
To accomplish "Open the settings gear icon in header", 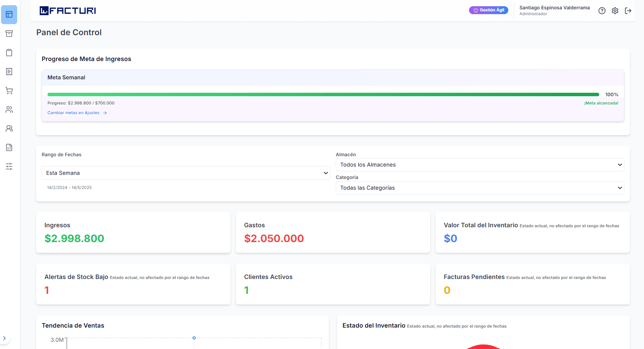I will pyautogui.click(x=615, y=11).
